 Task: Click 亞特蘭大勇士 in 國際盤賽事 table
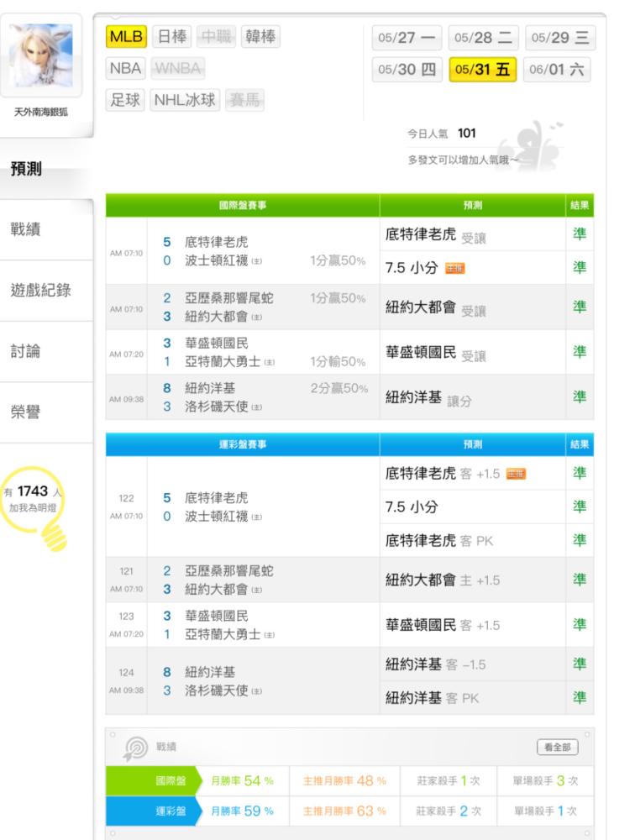(x=223, y=361)
